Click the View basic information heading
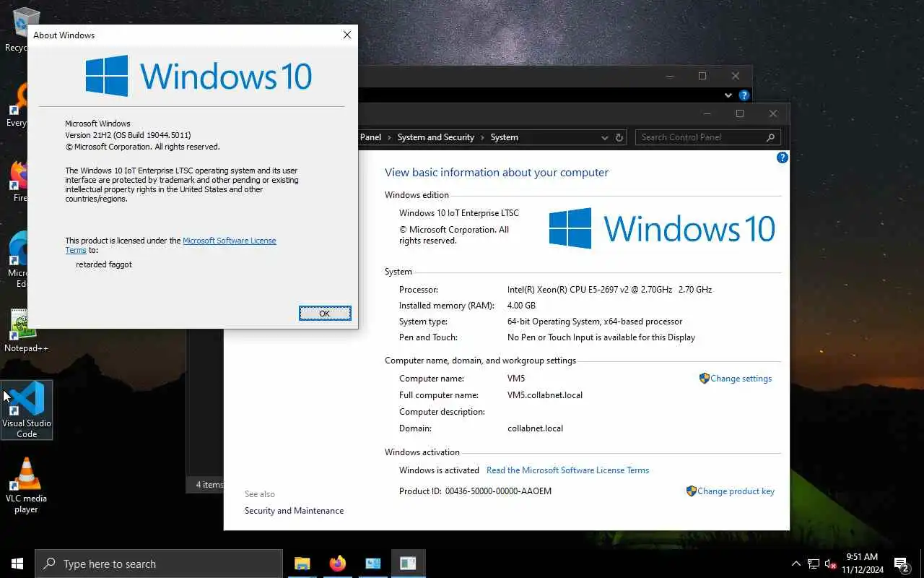924x578 pixels. 497,173
